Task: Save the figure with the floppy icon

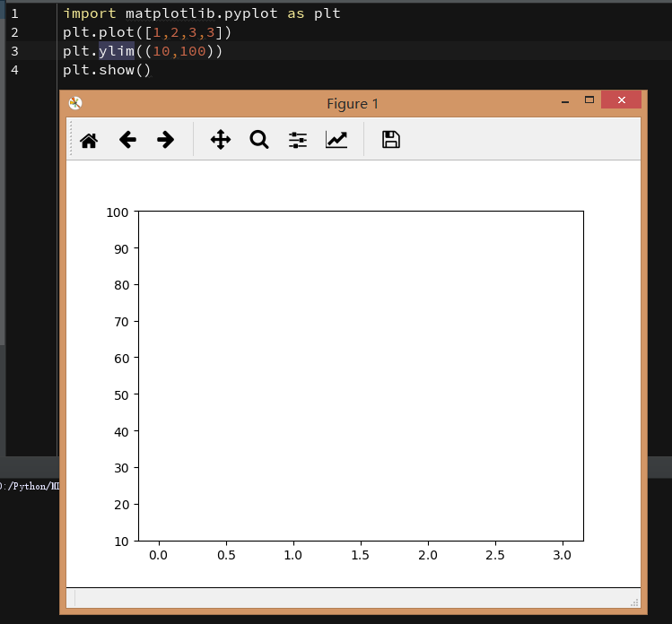Action: click(391, 140)
